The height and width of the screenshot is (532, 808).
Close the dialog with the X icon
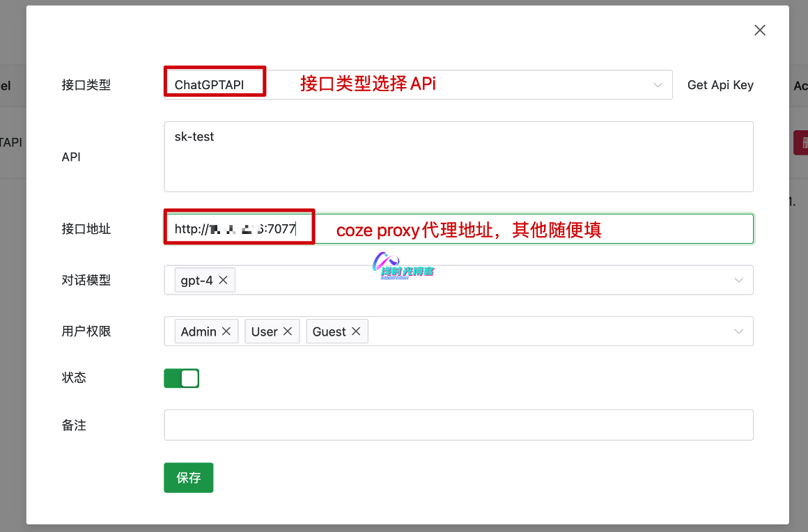pyautogui.click(x=759, y=31)
